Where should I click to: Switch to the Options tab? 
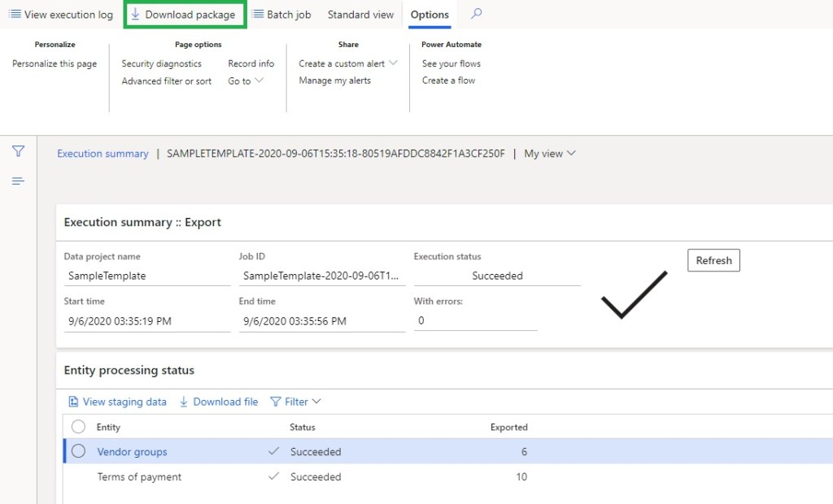[x=430, y=15]
